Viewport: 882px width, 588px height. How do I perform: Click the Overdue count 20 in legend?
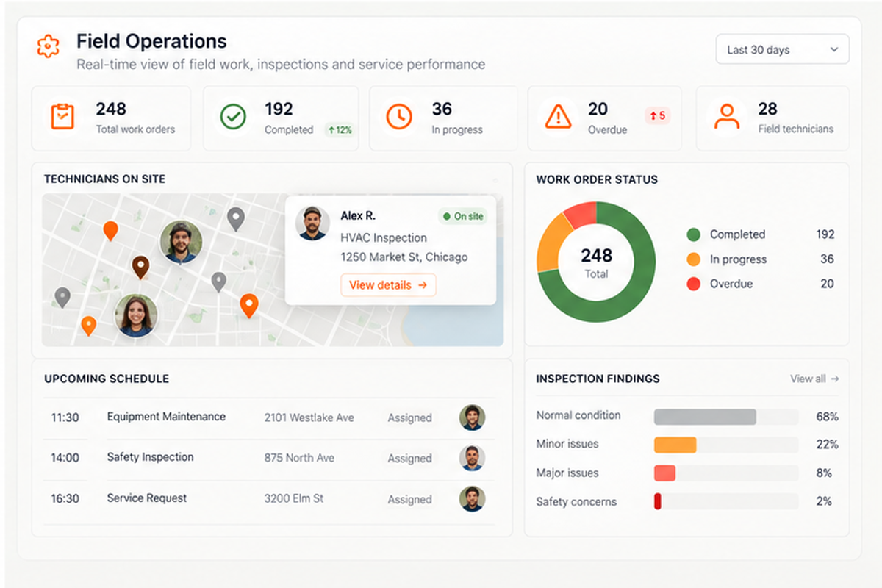pyautogui.click(x=828, y=284)
